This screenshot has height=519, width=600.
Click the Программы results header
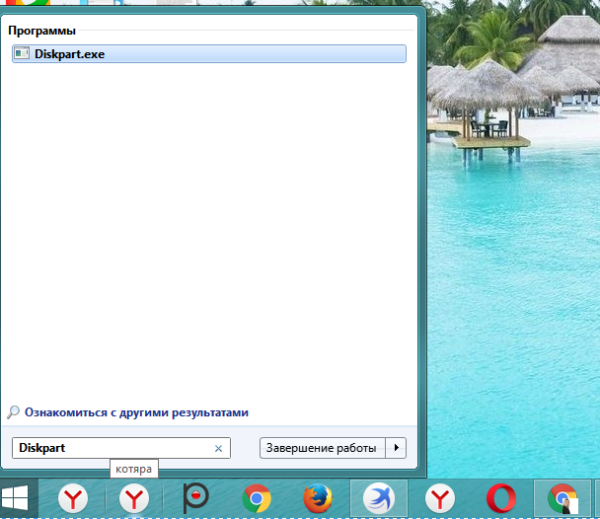pos(42,31)
